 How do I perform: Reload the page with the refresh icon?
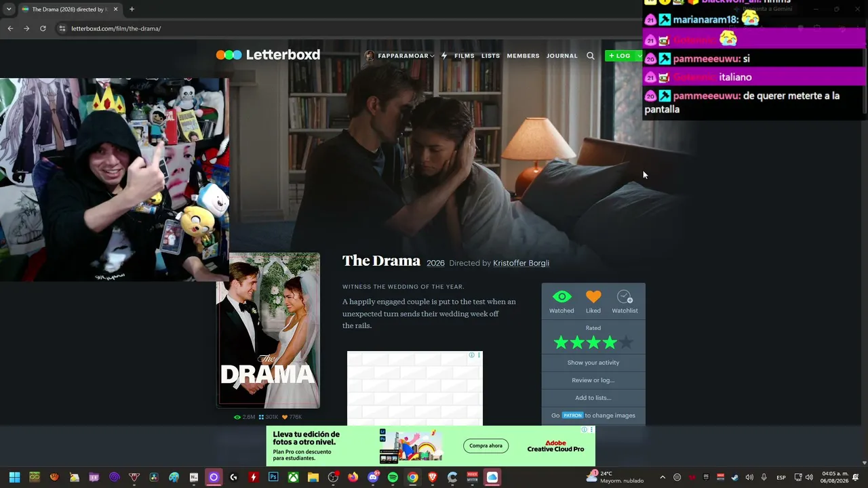(x=43, y=28)
